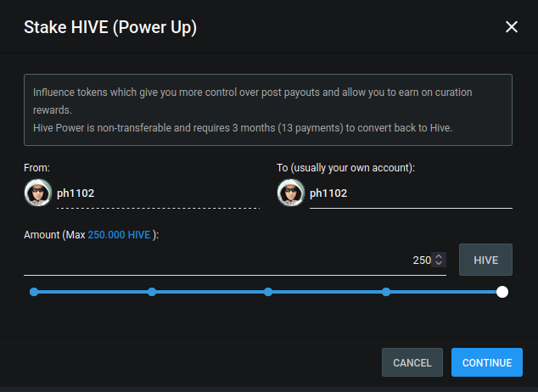Focus the To account input field
This screenshot has width=538, height=392.
[411, 193]
